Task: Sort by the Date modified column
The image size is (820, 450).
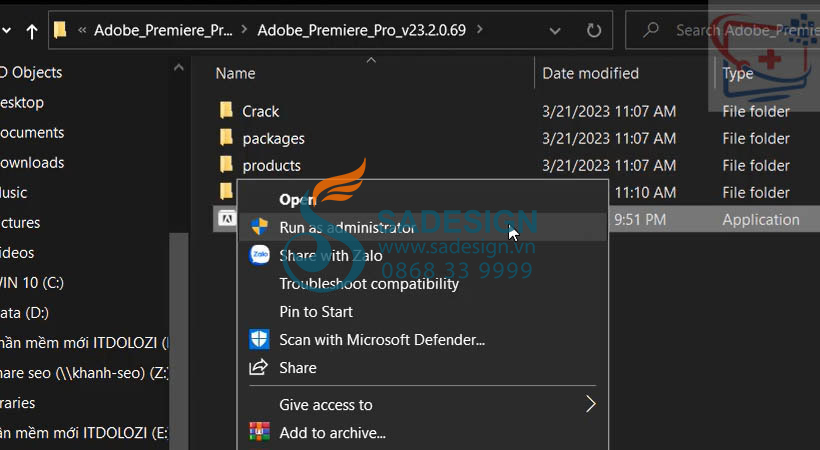Action: click(x=590, y=73)
